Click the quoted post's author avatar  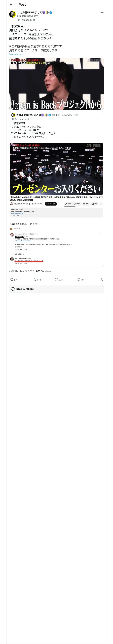(13, 115)
